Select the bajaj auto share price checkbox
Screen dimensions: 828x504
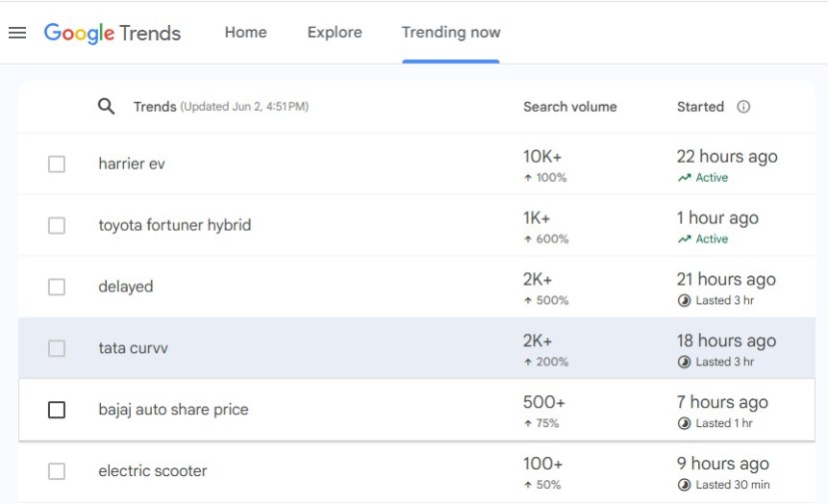click(x=57, y=410)
